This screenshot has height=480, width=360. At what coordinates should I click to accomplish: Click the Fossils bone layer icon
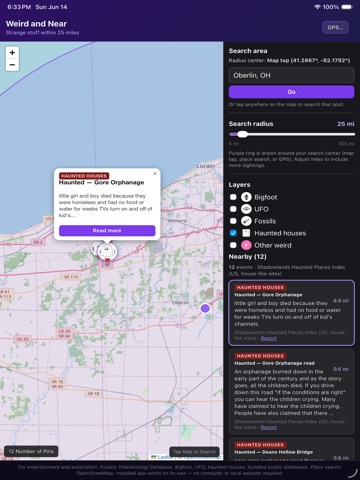pyautogui.click(x=246, y=221)
